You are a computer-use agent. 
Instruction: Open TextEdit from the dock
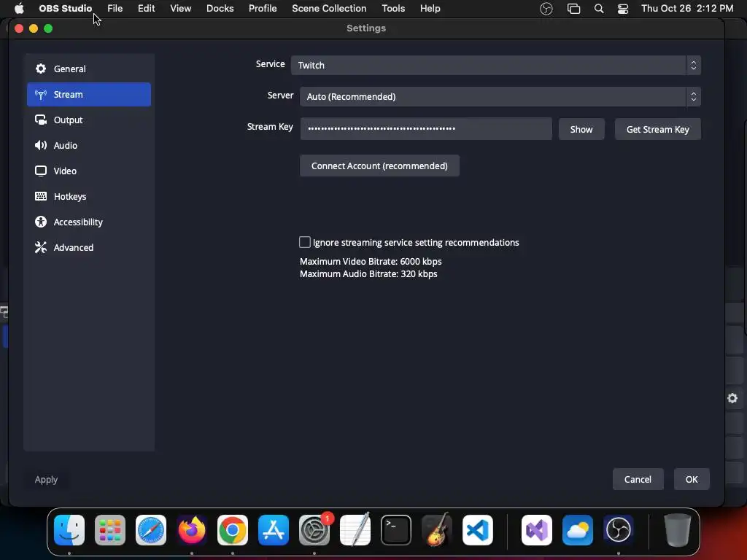tap(355, 530)
